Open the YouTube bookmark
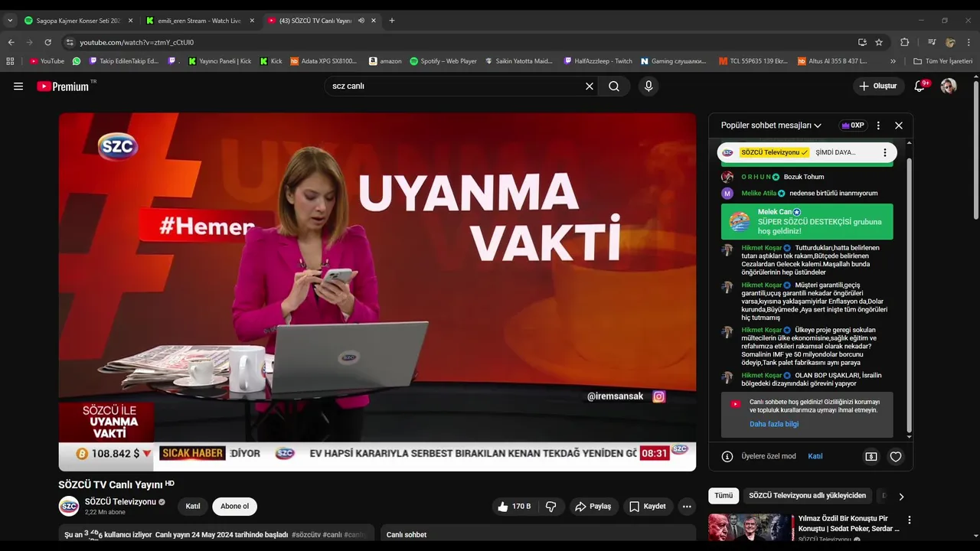The image size is (980, 551). (x=47, y=61)
